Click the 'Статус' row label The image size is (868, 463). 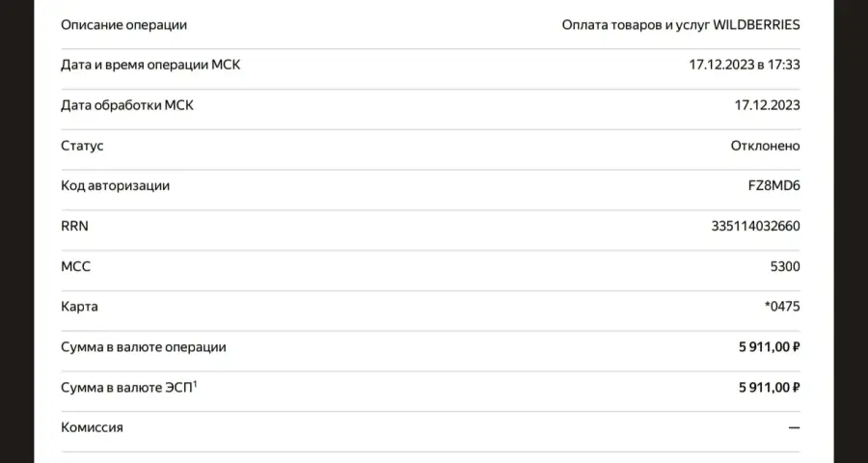click(x=82, y=146)
